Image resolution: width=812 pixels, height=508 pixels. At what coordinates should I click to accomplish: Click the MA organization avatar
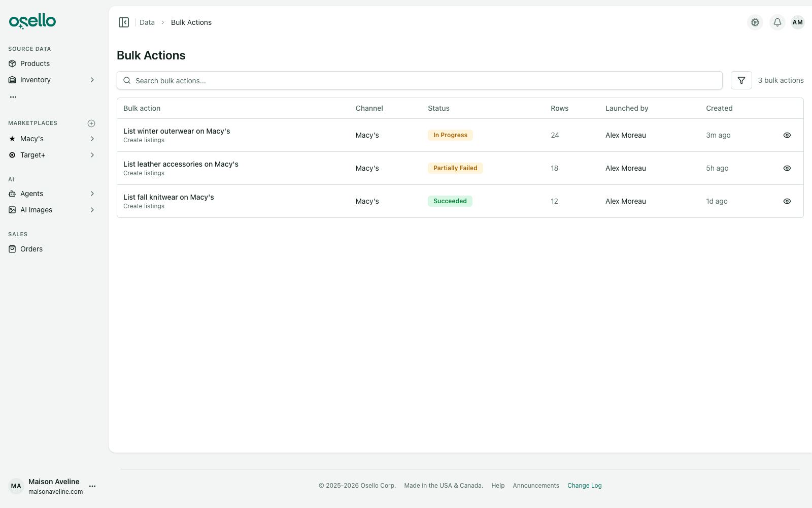[x=16, y=486]
